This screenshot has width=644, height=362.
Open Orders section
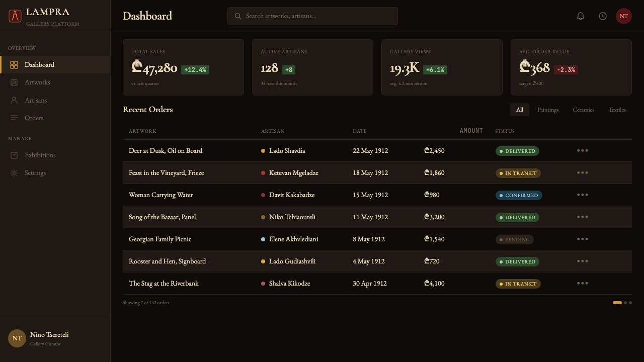[55, 118]
